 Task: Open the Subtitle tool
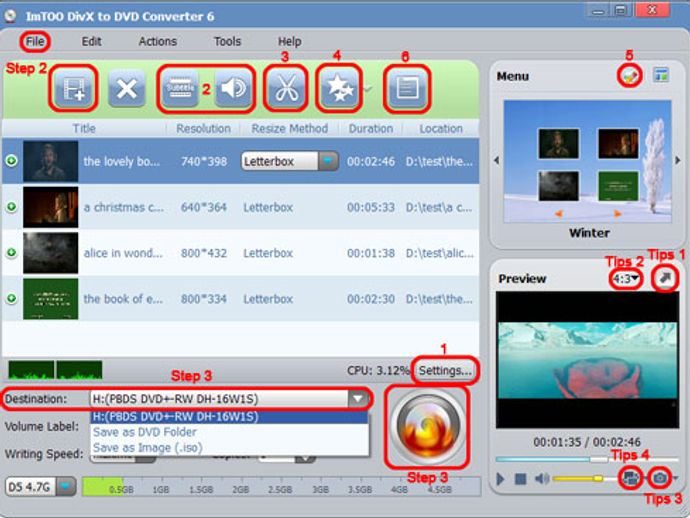click(x=180, y=88)
